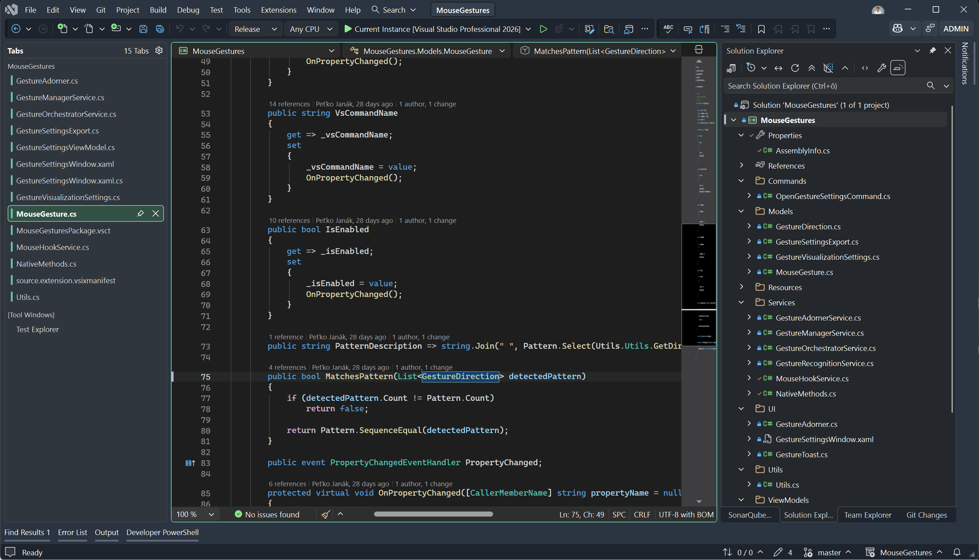This screenshot has height=560, width=979.
Task: Toggle the SPC whitespace indicator in the editor status strip
Action: click(x=619, y=514)
